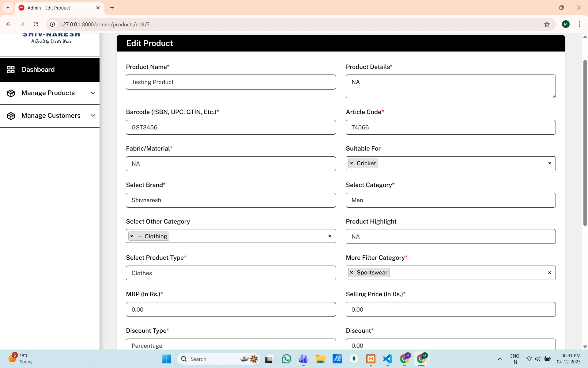Remove the Cricket tag
588x368 pixels.
[x=352, y=163]
